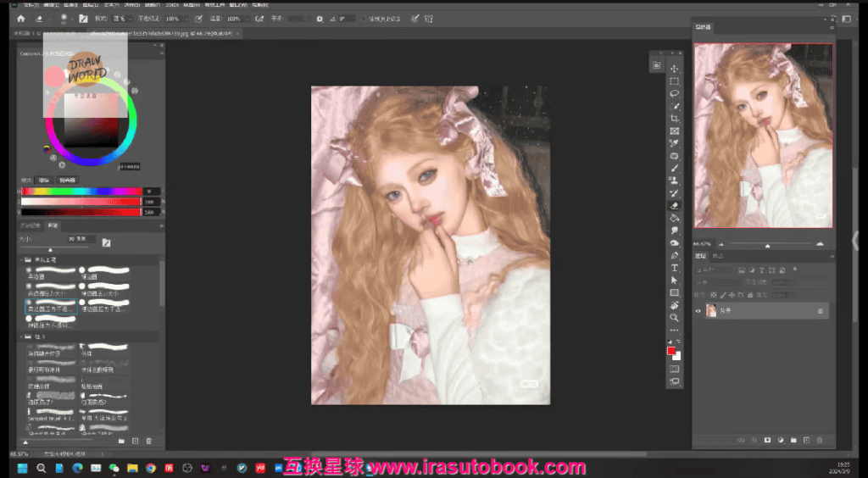The width and height of the screenshot is (868, 478).
Task: Switch to History tab beside Brushes
Action: coord(30,225)
